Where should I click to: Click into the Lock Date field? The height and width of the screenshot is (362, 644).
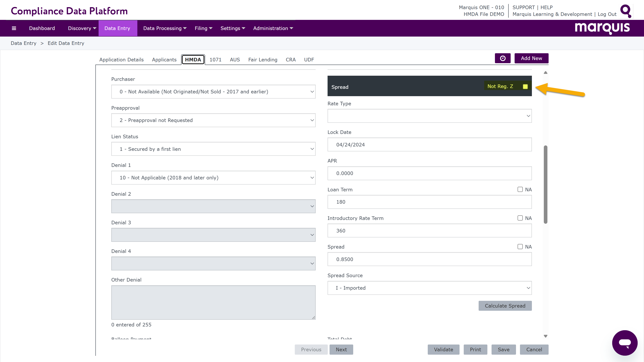click(x=429, y=145)
